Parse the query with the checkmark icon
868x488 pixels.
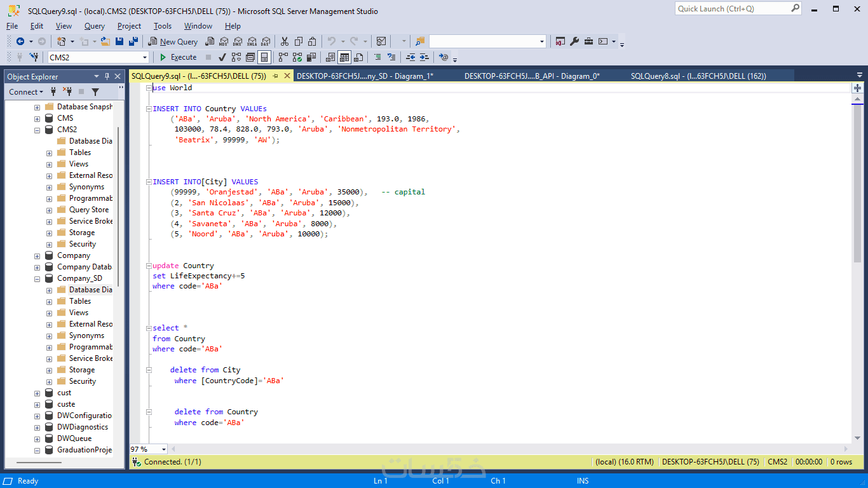[x=222, y=57]
